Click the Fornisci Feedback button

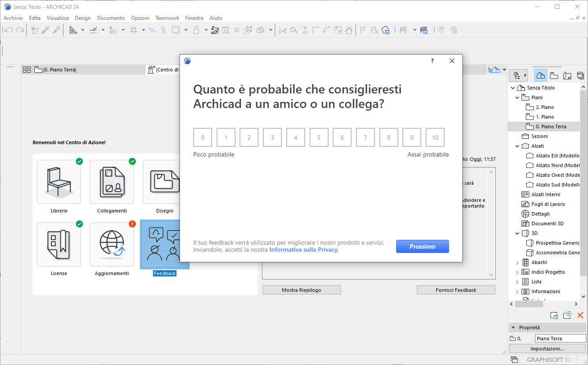(456, 290)
